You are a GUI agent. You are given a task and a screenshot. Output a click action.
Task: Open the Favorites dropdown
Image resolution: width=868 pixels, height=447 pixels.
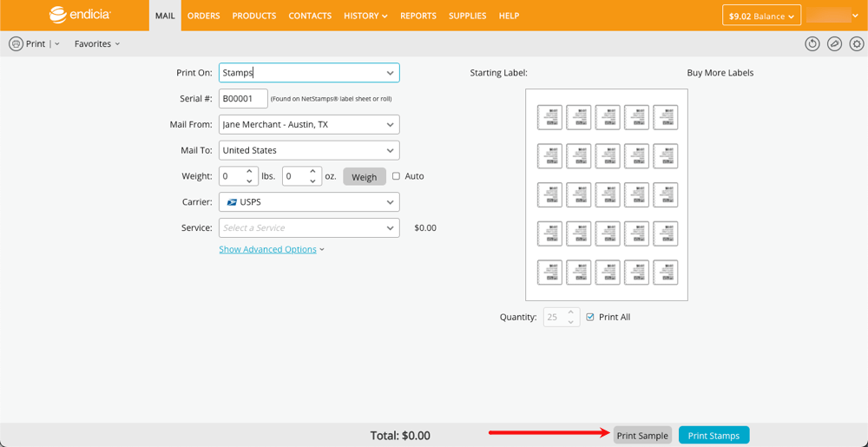click(x=97, y=43)
